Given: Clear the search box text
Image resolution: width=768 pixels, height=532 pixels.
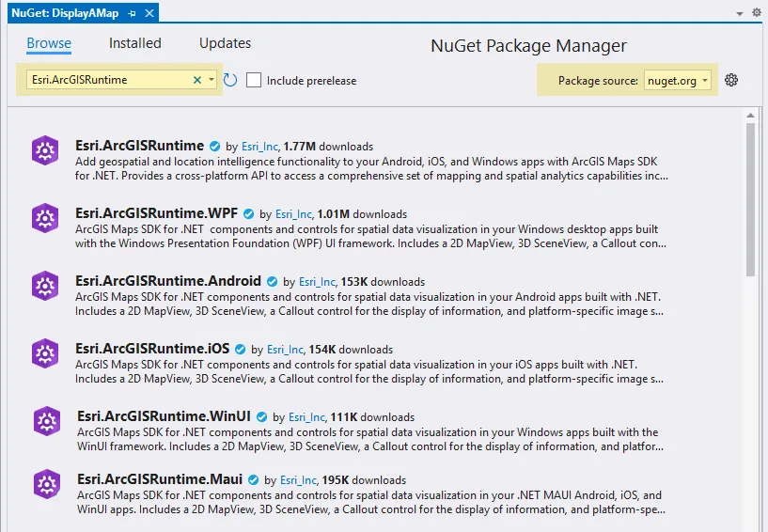Looking at the screenshot, I should click(197, 80).
